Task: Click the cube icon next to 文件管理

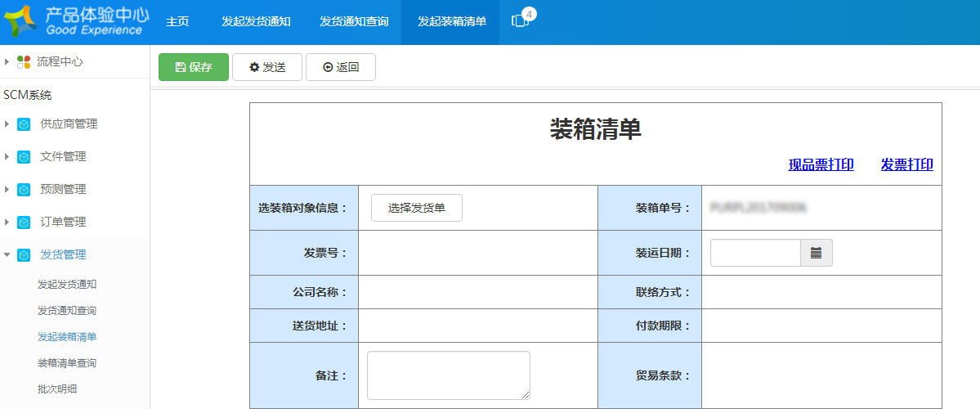Action: [x=24, y=157]
